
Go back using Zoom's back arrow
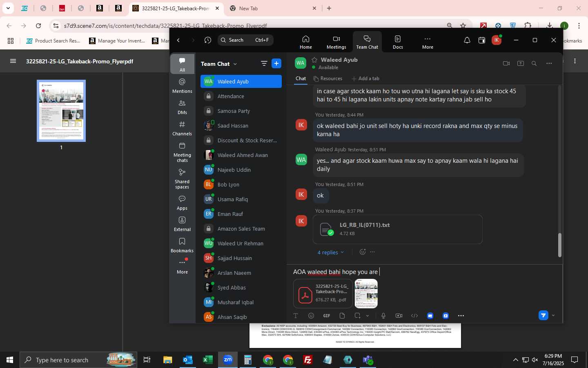(x=178, y=40)
